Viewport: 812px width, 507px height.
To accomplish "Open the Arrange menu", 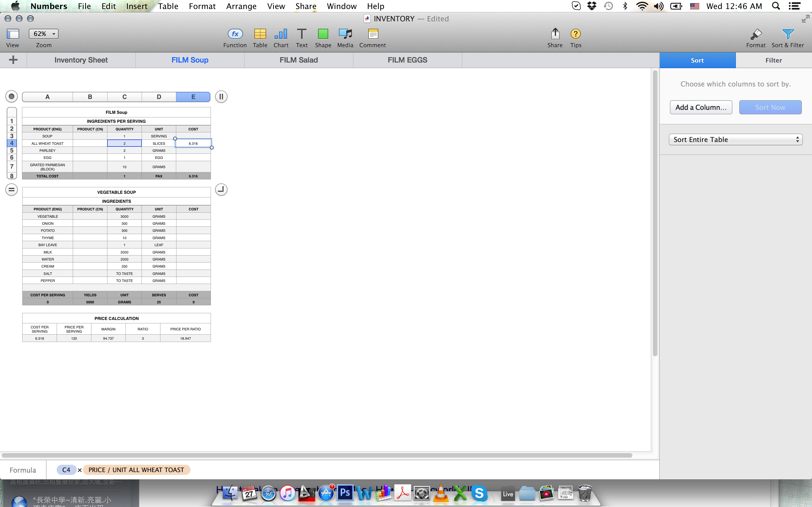I will point(241,6).
